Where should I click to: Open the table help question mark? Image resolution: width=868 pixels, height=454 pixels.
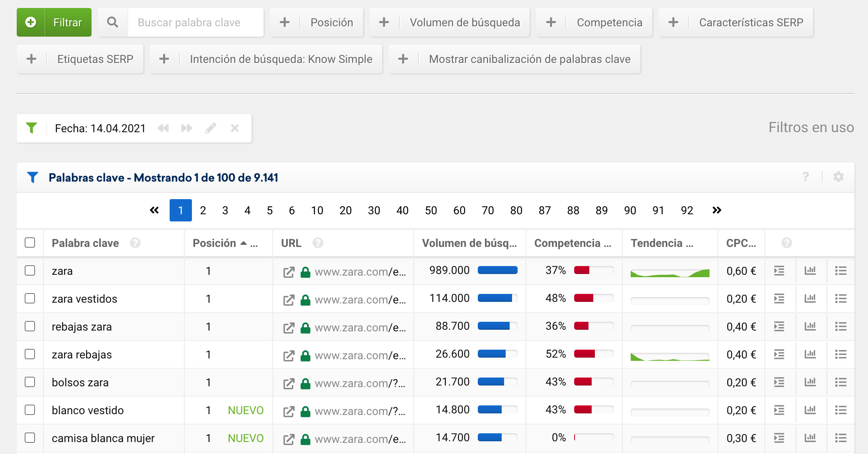pos(805,177)
